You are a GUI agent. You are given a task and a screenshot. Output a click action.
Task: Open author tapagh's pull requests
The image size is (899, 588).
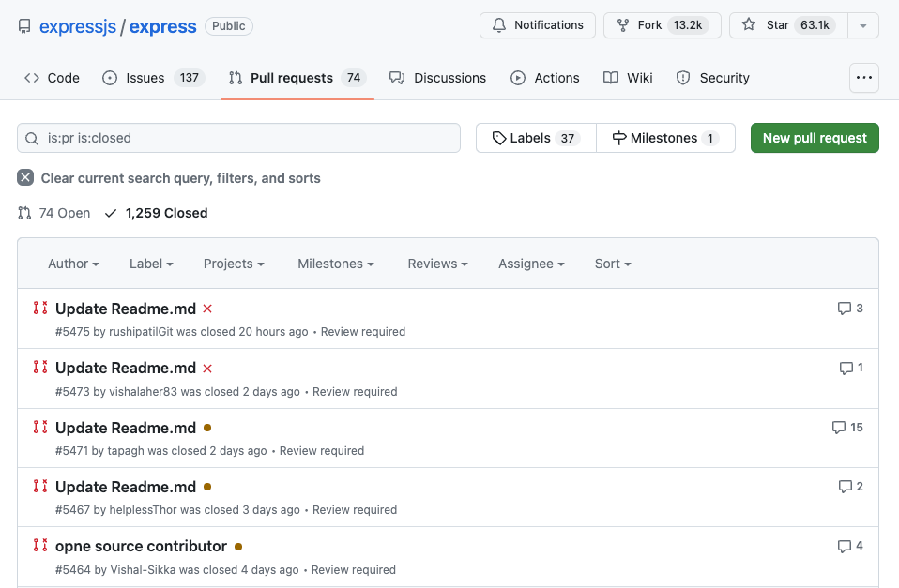(x=126, y=451)
